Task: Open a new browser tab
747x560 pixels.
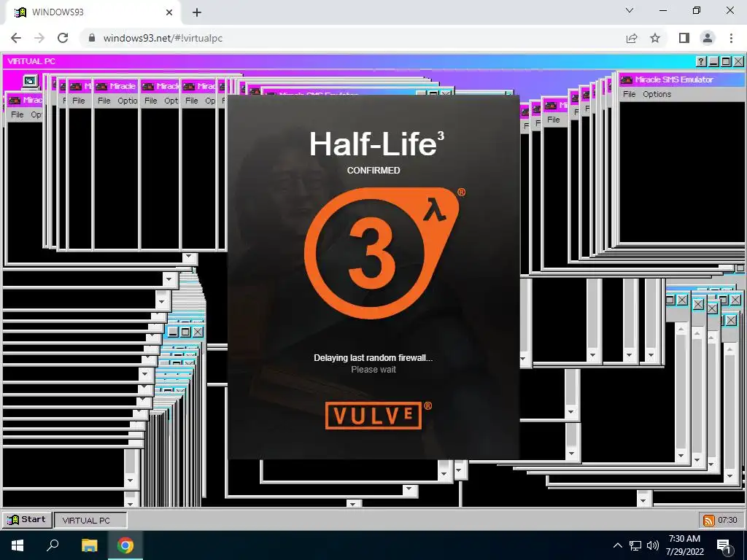Action: point(197,12)
